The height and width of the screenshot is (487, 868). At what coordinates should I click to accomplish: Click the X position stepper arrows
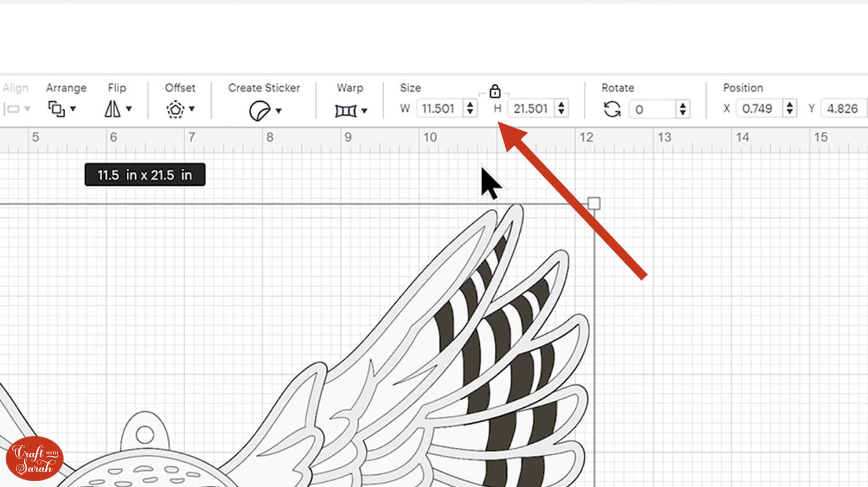tap(790, 108)
